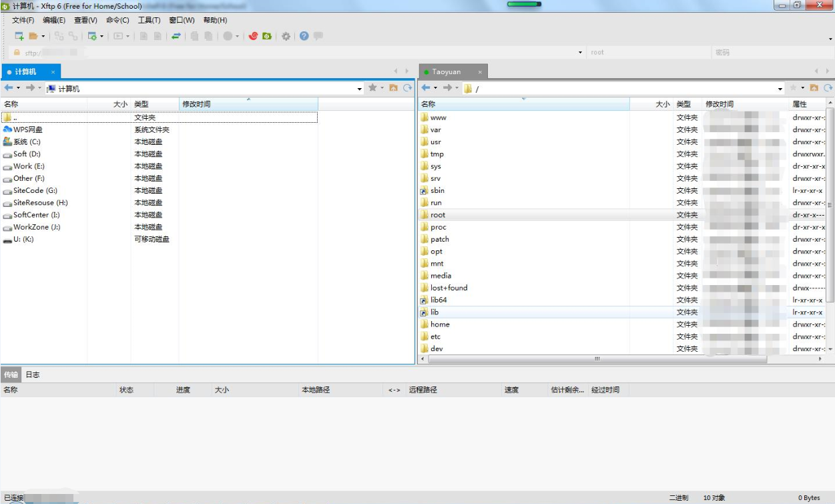Click the New Session toolbar icon
The image size is (835, 504).
19,36
